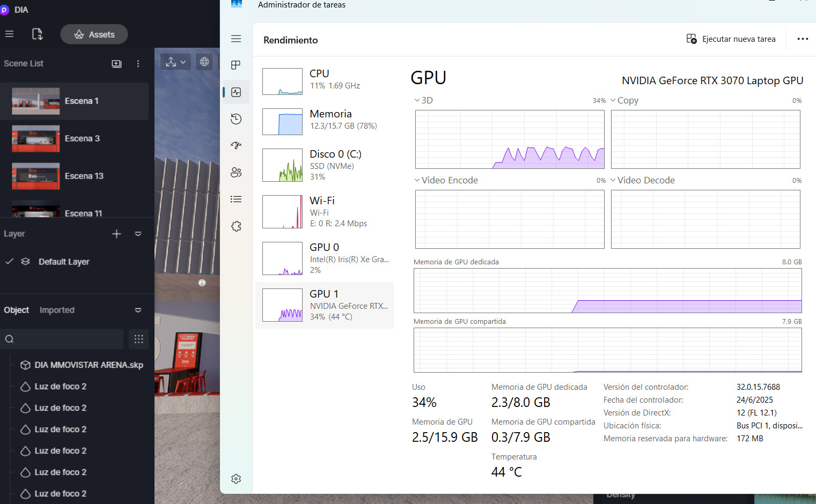Click the Memoria de GPU compartida graph
This screenshot has width=816, height=504.
click(x=608, y=350)
